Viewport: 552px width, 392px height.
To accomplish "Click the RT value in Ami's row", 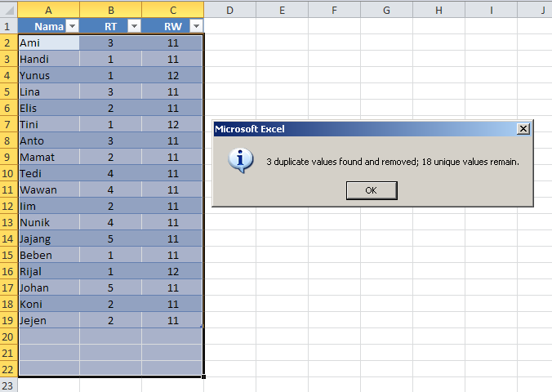I will (x=110, y=42).
